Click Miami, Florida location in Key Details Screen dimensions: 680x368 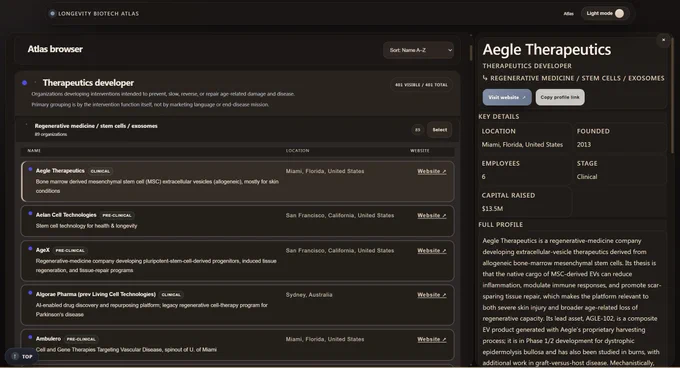[522, 145]
